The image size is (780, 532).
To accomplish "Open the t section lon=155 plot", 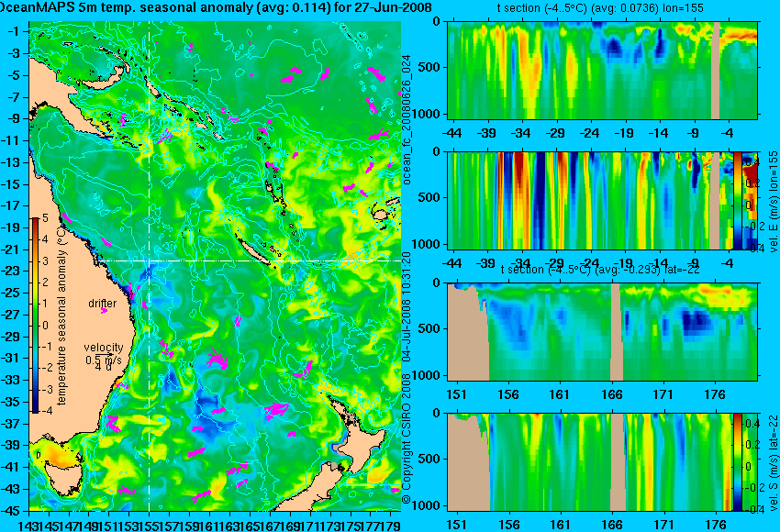I will (603, 70).
